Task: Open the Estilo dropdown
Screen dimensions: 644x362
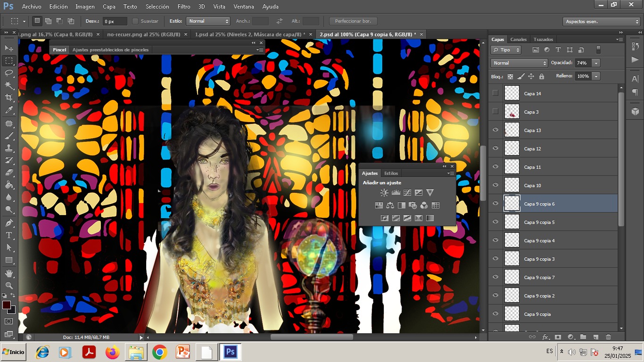Action: (208, 21)
